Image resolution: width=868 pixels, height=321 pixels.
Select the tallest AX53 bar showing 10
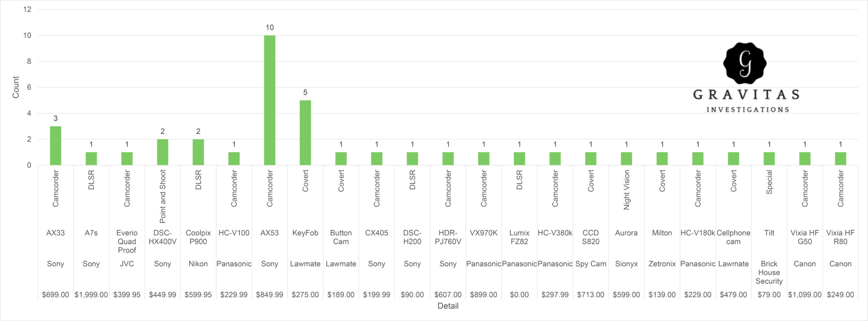270,100
